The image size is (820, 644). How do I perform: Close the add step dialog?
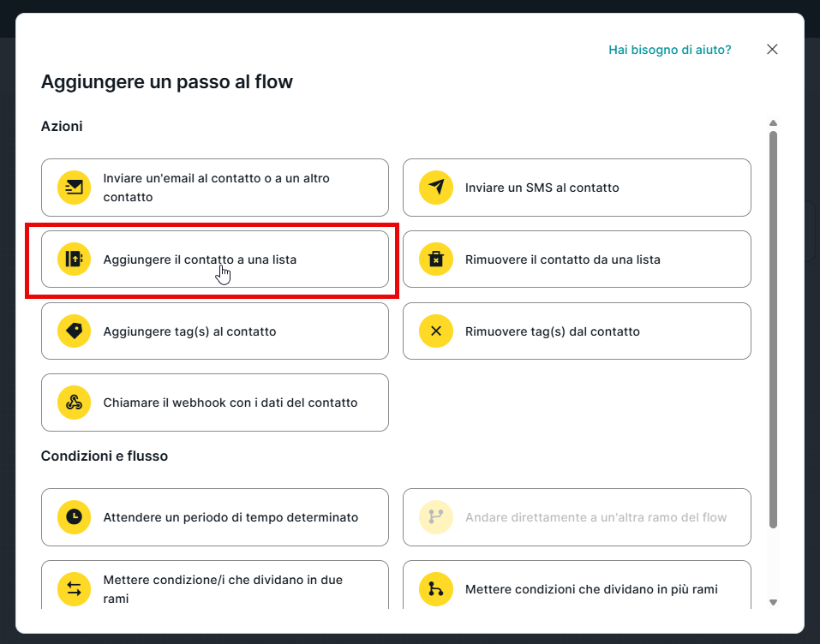(772, 50)
